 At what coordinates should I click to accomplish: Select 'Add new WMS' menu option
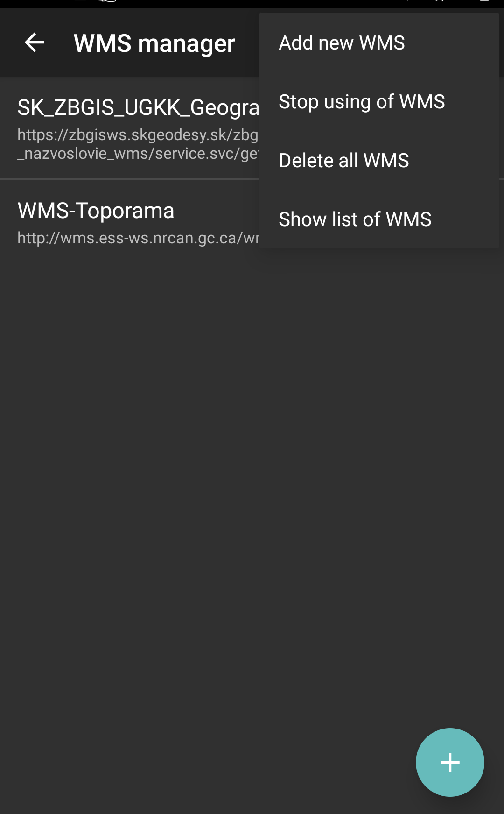point(342,43)
